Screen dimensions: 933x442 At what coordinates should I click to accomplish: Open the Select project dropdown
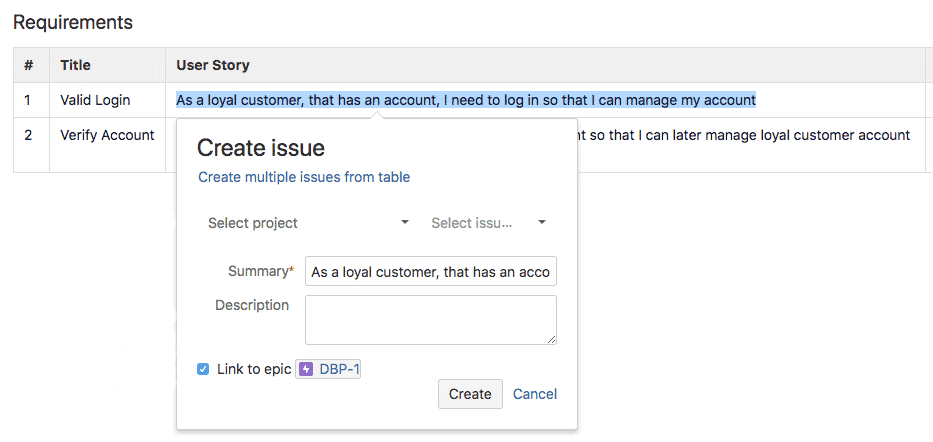tap(308, 223)
